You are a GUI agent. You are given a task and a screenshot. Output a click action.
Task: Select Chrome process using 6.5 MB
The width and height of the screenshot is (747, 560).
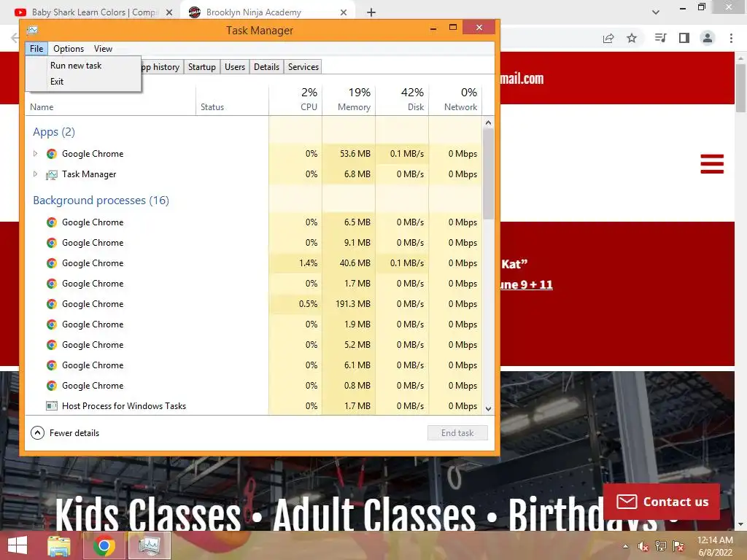click(253, 222)
